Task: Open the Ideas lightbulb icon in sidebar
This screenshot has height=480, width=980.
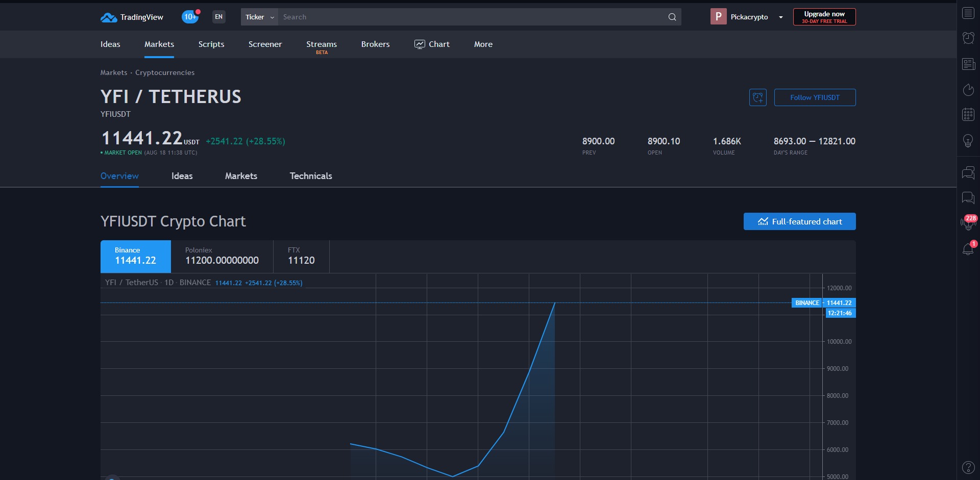Action: (968, 141)
